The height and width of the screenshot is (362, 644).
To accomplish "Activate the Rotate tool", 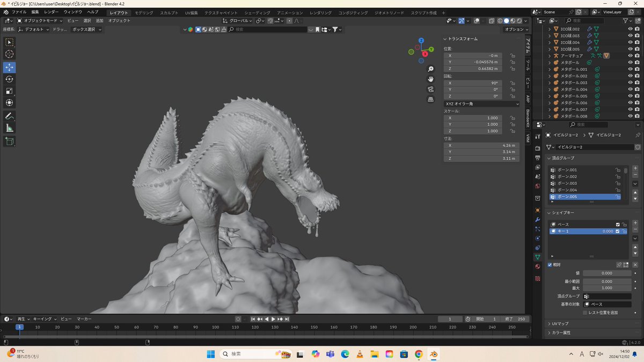I will [9, 79].
